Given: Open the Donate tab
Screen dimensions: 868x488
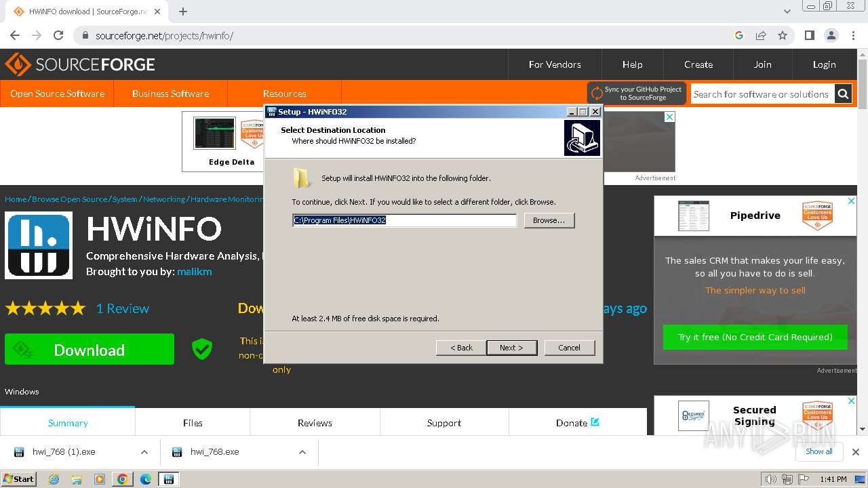Looking at the screenshot, I should point(578,422).
